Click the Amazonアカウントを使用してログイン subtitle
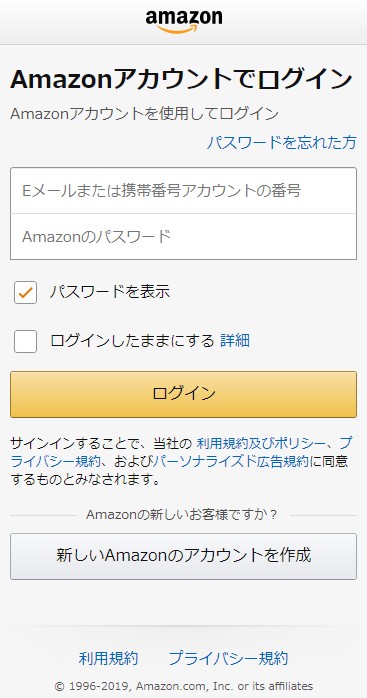This screenshot has width=367, height=698. click(x=144, y=114)
